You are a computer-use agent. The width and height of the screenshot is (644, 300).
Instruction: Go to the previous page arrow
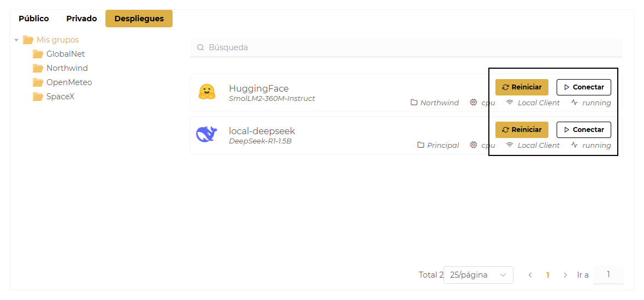(x=530, y=275)
